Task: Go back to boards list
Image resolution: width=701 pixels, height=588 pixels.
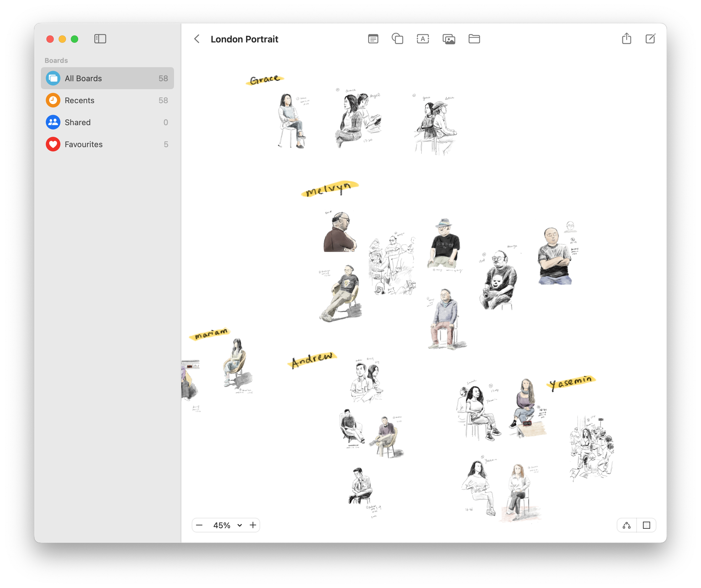Action: (x=197, y=39)
